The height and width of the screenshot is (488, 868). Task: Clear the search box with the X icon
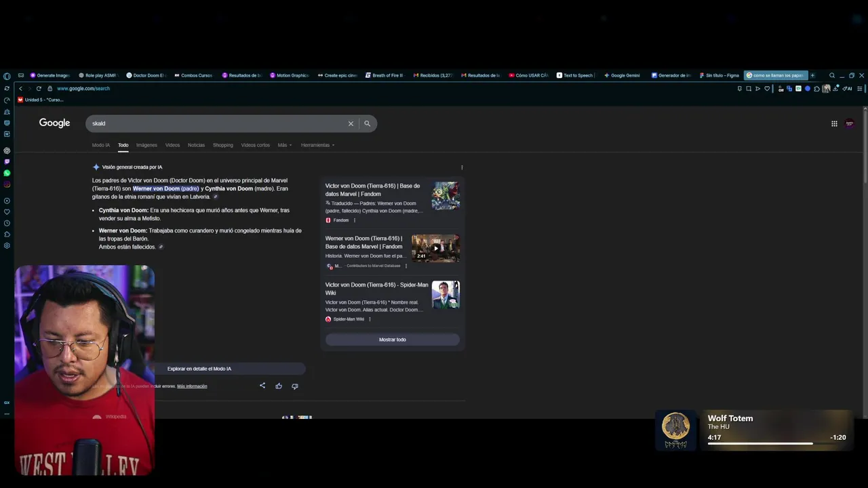351,123
